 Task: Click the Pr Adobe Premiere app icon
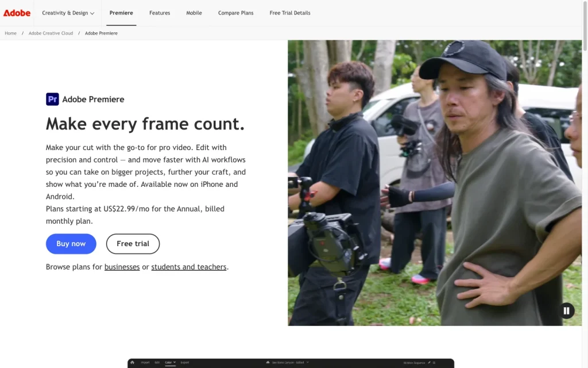pos(52,99)
